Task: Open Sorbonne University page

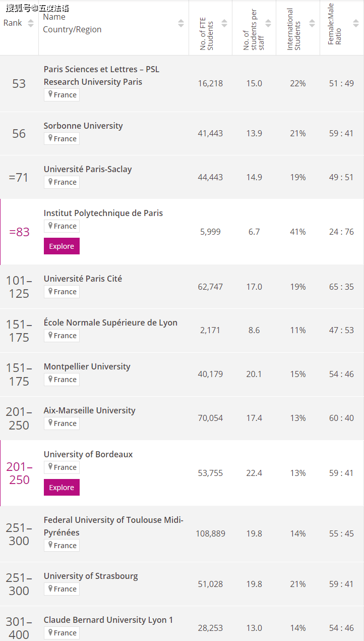Action: [x=83, y=126]
